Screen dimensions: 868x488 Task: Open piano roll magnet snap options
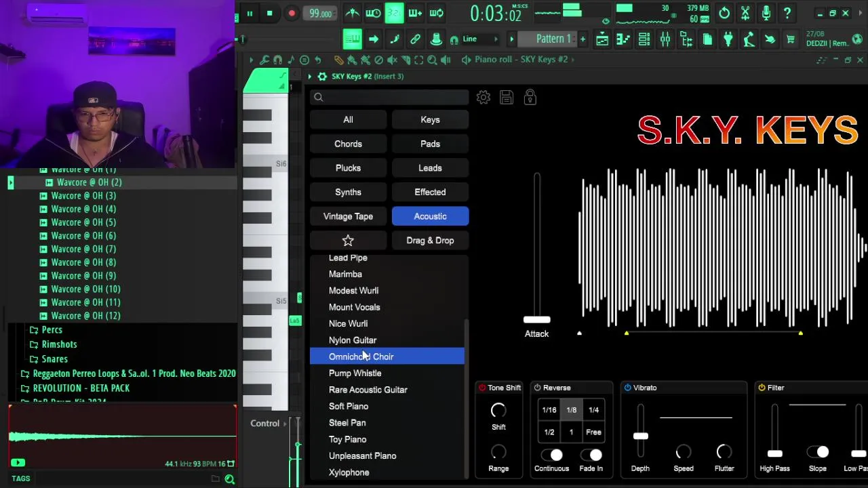[278, 60]
